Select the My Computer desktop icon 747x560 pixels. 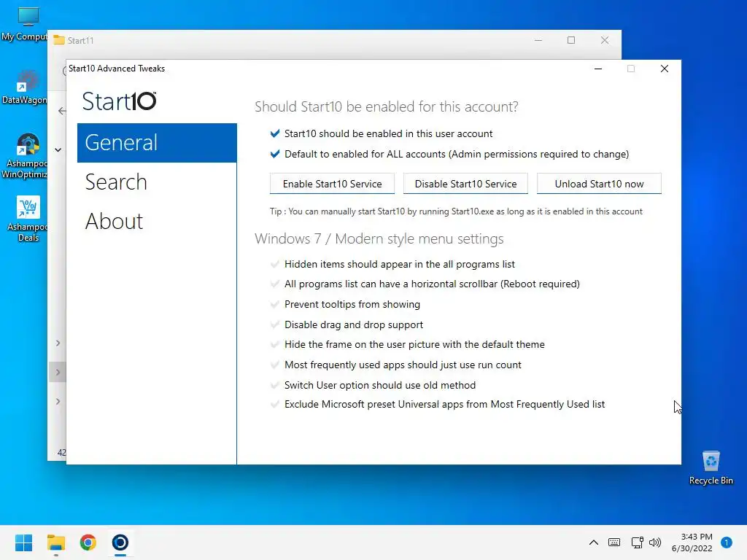(x=25, y=24)
